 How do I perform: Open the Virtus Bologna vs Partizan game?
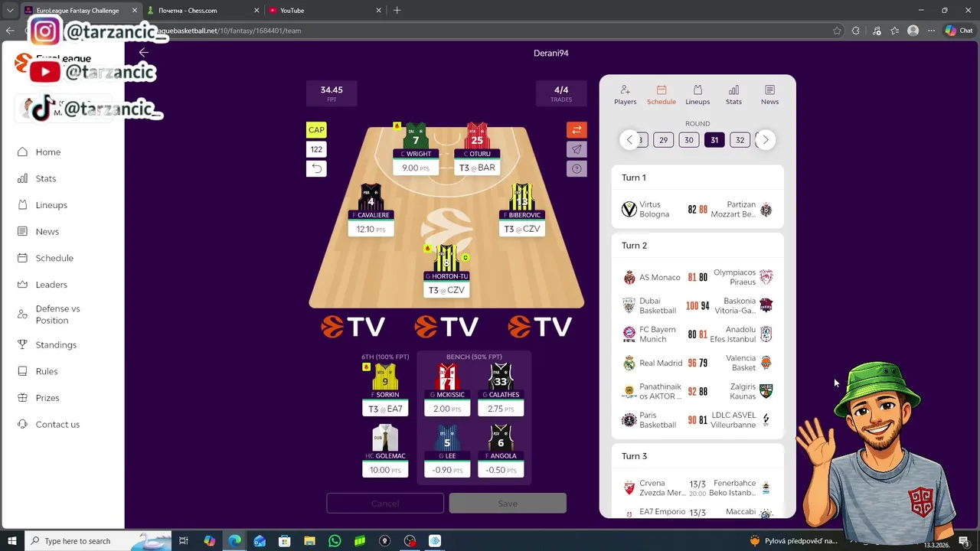697,210
